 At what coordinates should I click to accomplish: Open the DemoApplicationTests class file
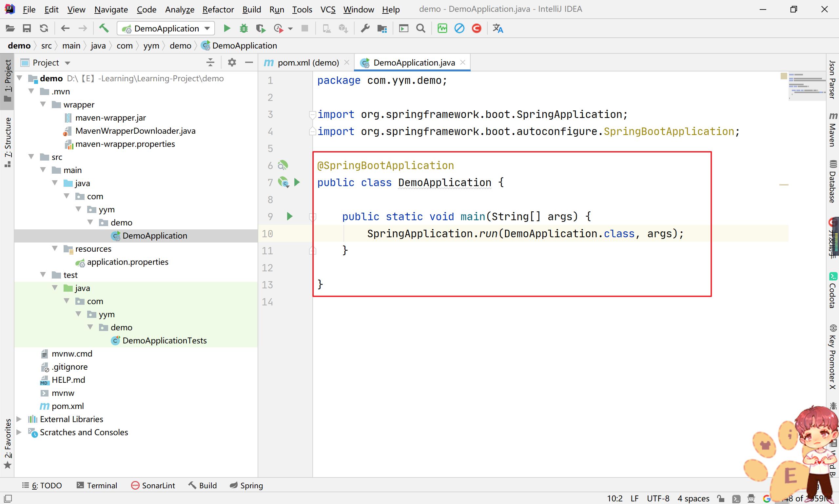[165, 340]
